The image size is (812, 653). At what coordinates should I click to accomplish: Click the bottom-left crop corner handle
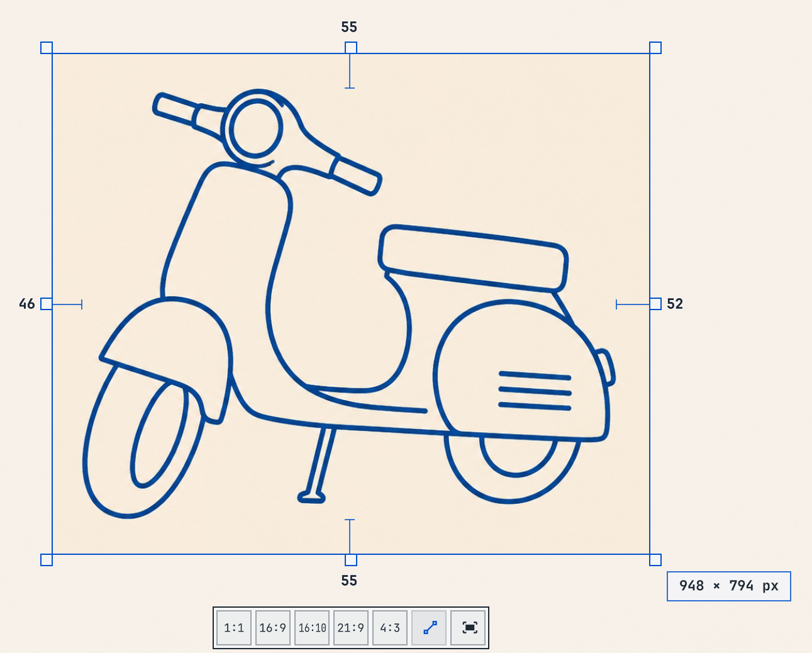47,560
